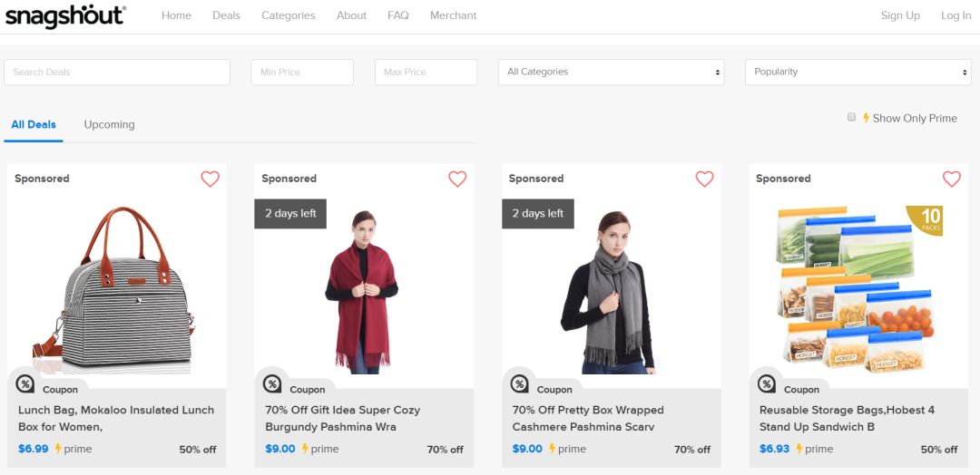This screenshot has height=475, width=980.
Task: Select the All Deals tab
Action: point(34,124)
